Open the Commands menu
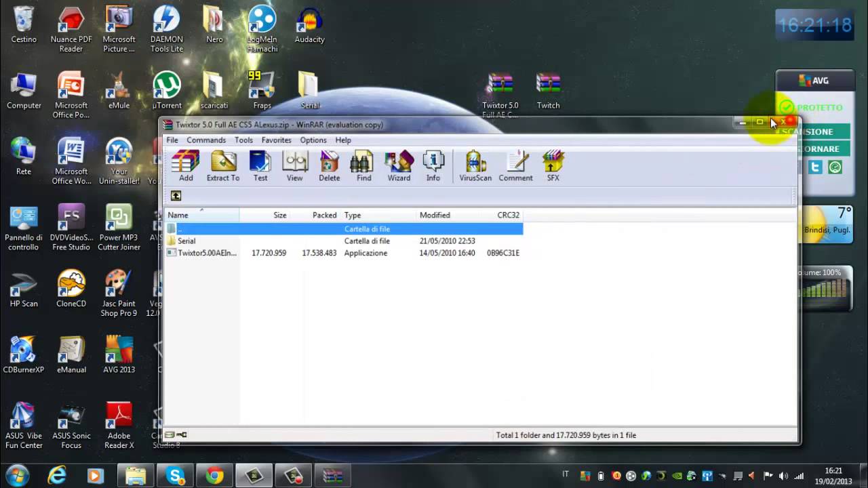 point(206,140)
